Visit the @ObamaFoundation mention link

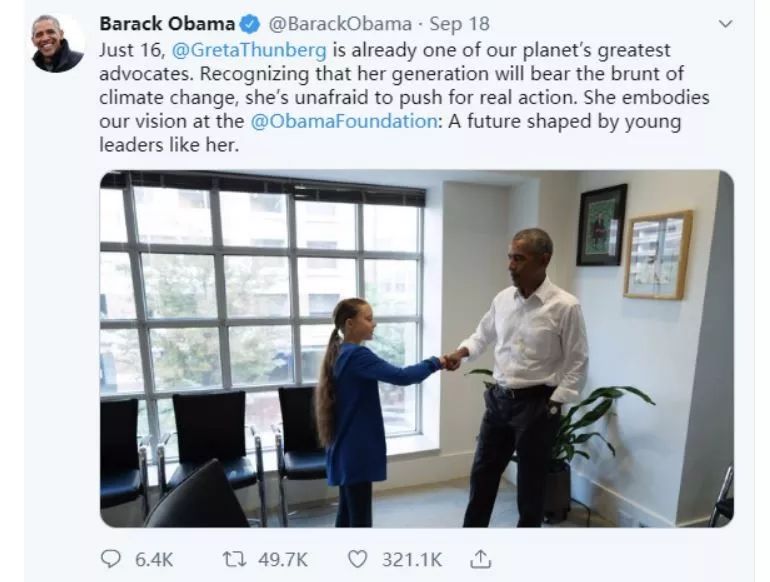pos(343,121)
